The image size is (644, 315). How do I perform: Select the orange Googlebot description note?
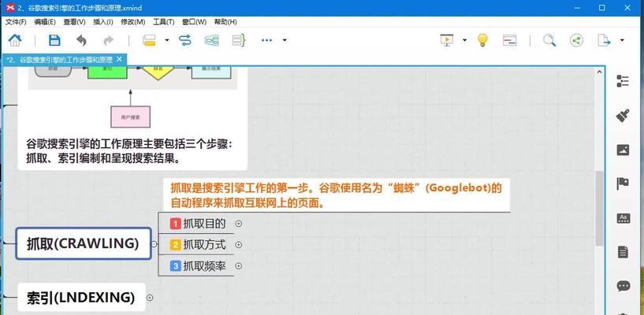pos(337,195)
